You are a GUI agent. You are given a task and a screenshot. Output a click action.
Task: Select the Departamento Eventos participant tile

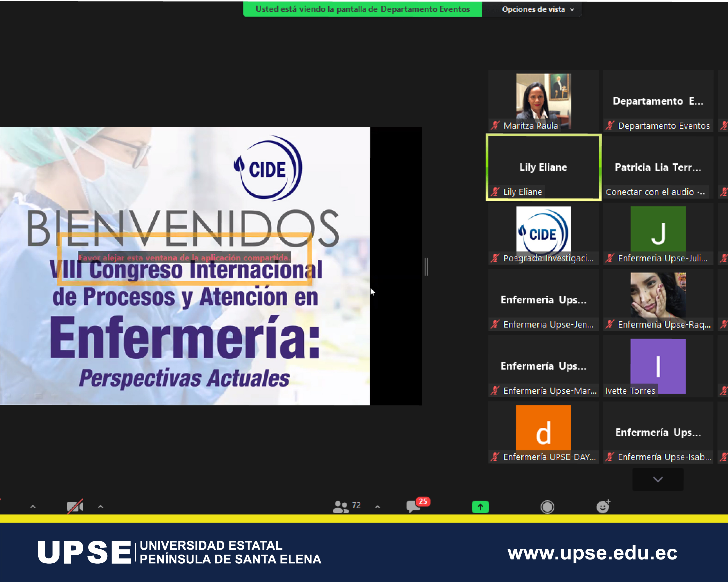pos(658,101)
